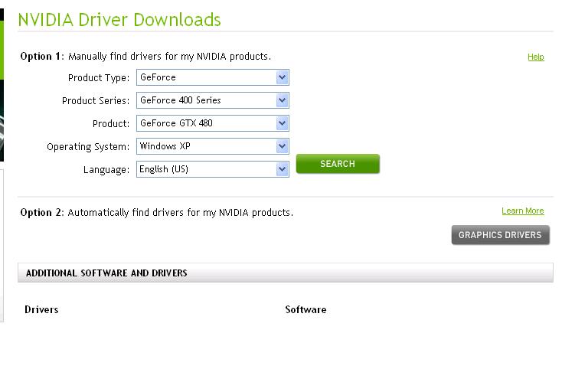
Task: Open the Product Series dropdown showing GeForce 400 Series
Action: (213, 100)
